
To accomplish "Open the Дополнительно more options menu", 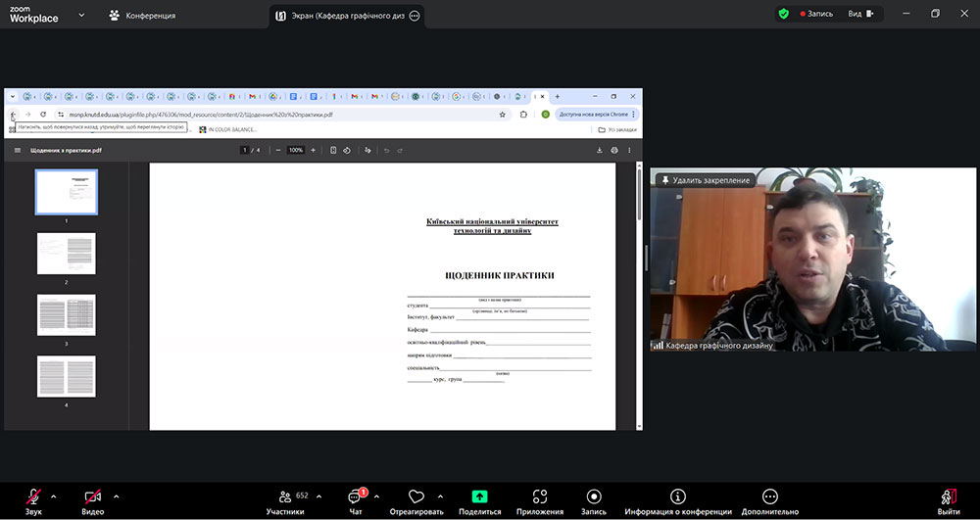I will [770, 498].
